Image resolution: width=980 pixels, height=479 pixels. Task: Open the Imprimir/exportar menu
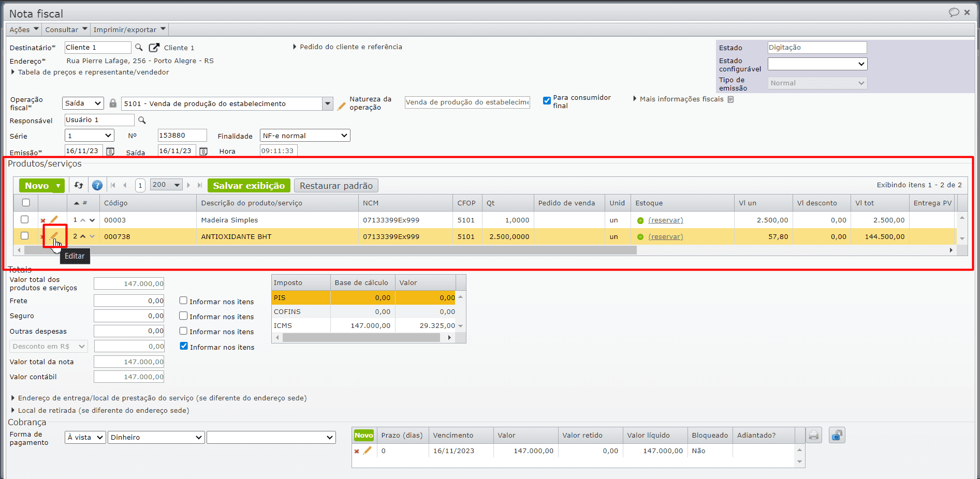[129, 29]
